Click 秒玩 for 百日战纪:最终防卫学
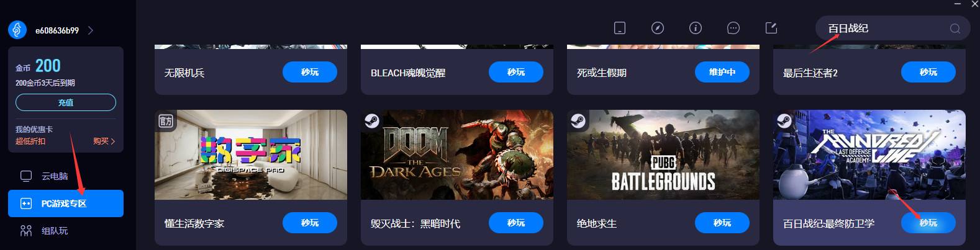Viewport: 980px width, 250px height. [928, 223]
